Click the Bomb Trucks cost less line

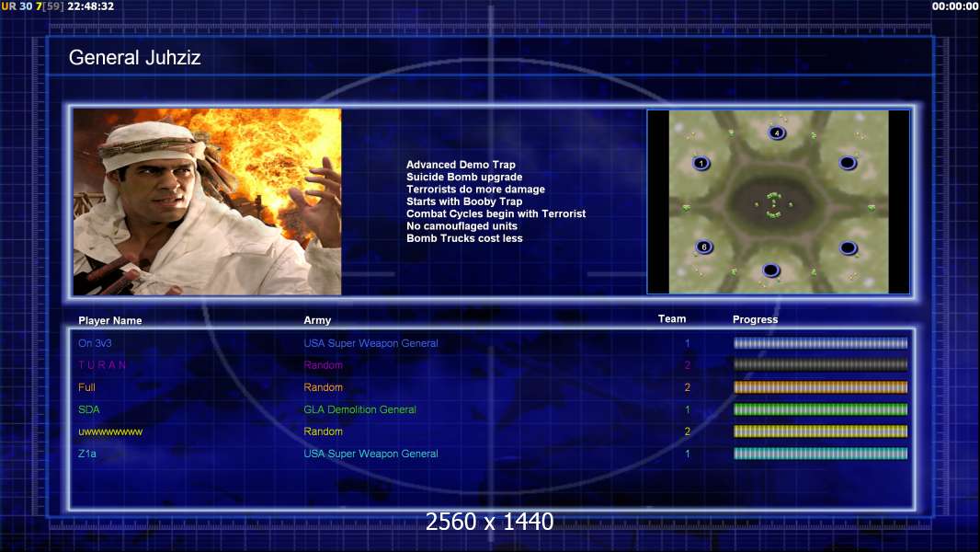click(464, 238)
